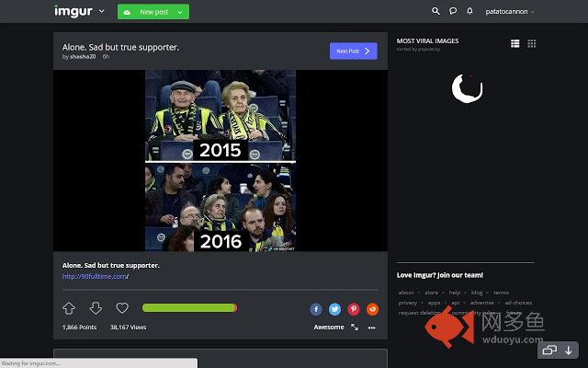588x368 pixels.
Task: Open the blog footer link
Action: (x=477, y=293)
